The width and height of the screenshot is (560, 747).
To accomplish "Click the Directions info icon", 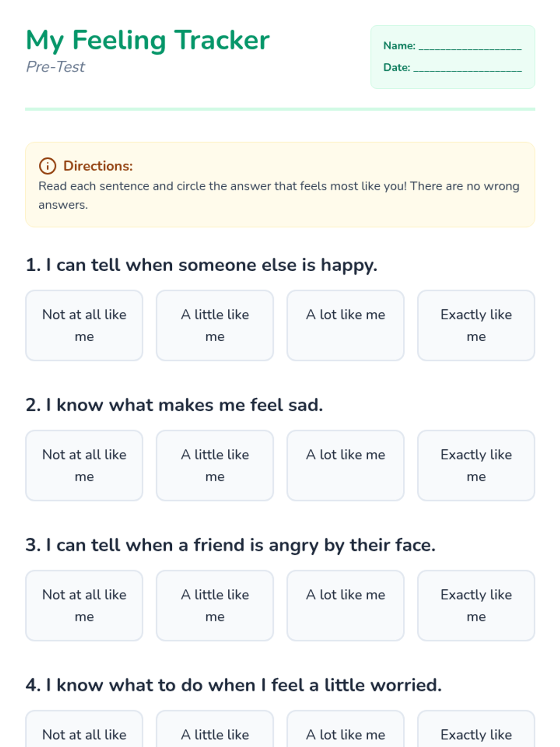I will [x=47, y=166].
